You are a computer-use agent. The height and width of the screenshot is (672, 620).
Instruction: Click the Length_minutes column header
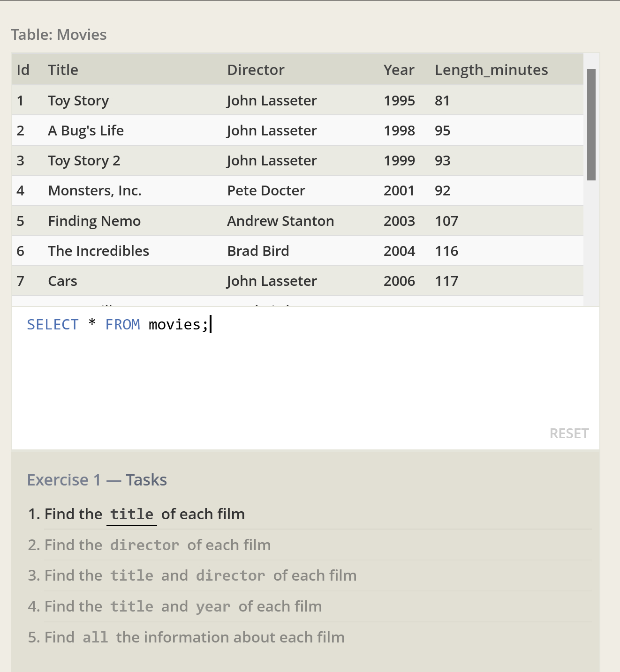click(491, 70)
